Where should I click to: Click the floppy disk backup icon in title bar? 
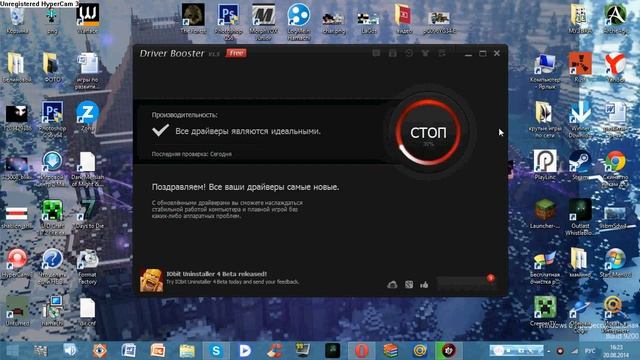point(392,53)
